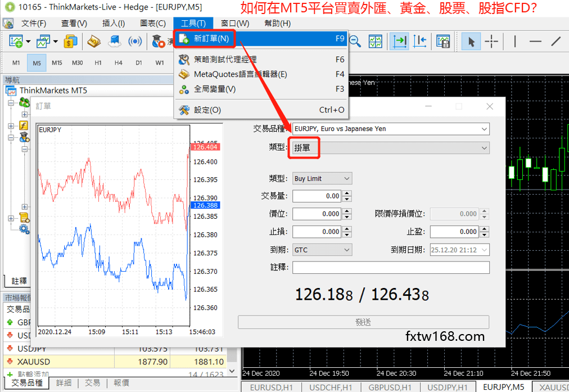Click the signals broadcast icon
The image size is (569, 392).
click(135, 41)
